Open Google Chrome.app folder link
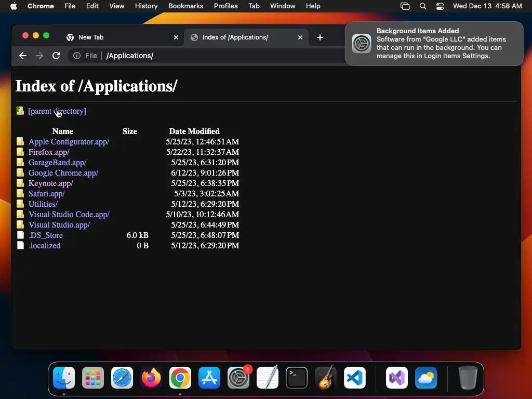The width and height of the screenshot is (532, 399). 63,173
